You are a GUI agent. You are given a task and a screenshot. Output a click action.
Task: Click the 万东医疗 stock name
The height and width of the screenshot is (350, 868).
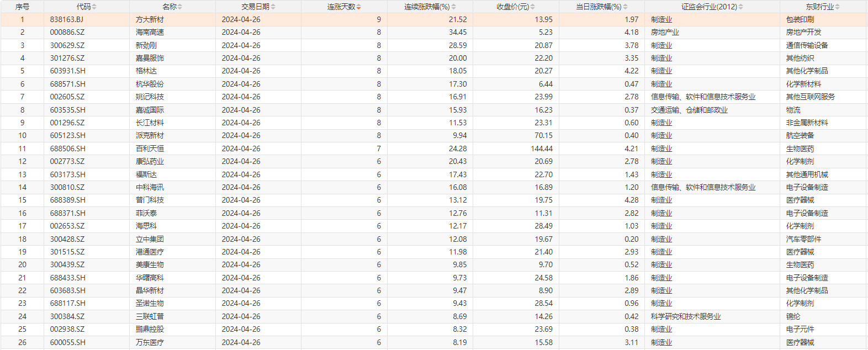click(x=150, y=342)
